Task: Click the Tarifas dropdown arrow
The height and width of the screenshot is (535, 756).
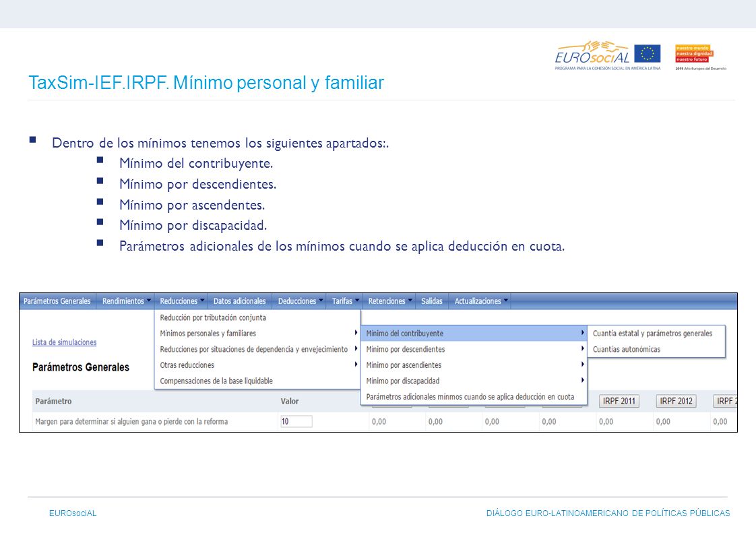Action: click(x=357, y=301)
